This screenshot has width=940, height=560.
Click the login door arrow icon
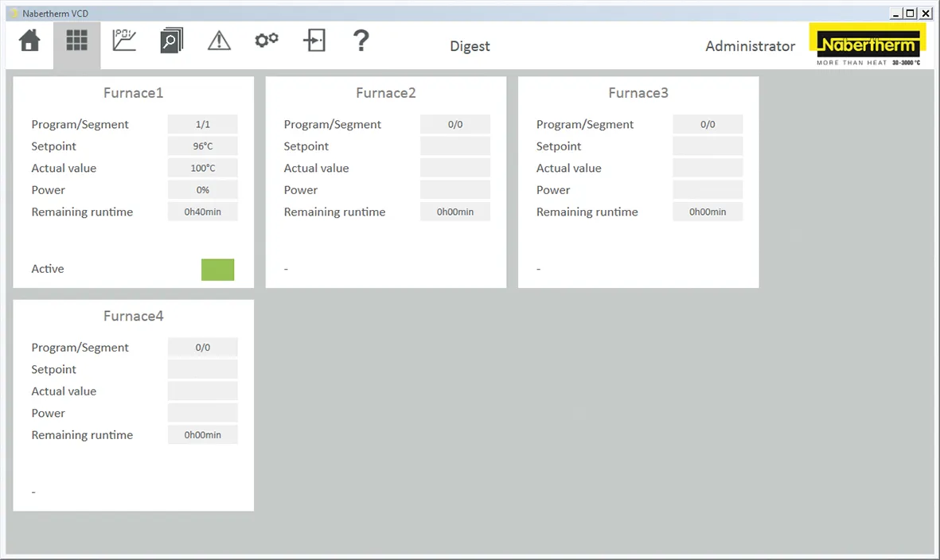314,41
